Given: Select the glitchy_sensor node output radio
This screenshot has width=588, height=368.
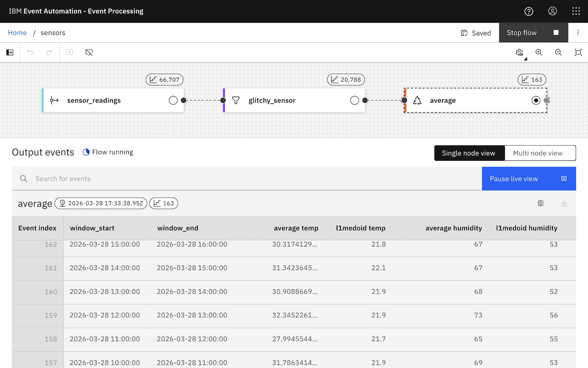Looking at the screenshot, I should tap(354, 100).
